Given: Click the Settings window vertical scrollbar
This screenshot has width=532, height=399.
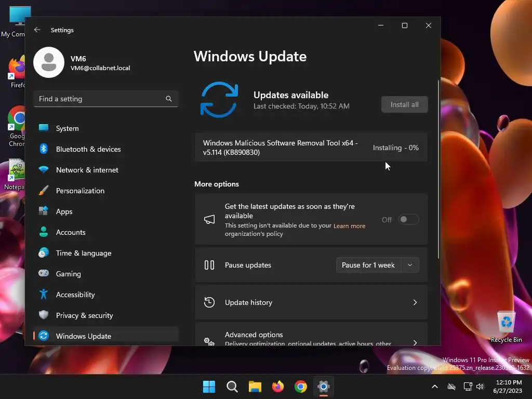Looking at the screenshot, I should tap(438, 170).
